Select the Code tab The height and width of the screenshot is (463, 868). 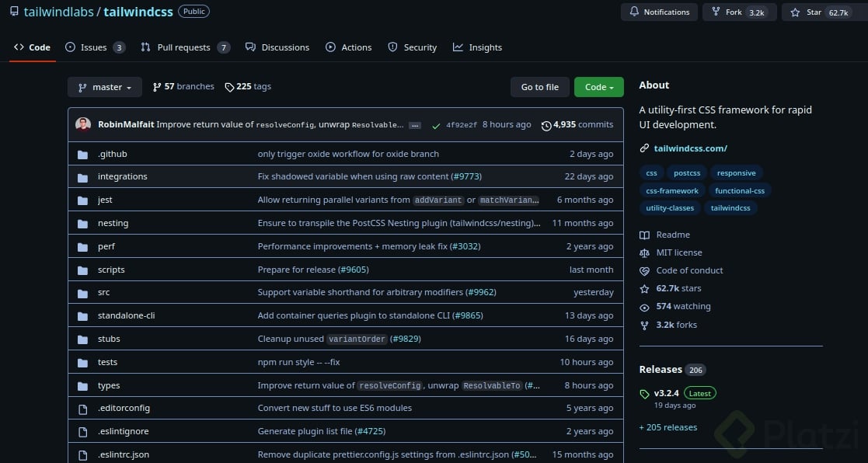(32, 47)
